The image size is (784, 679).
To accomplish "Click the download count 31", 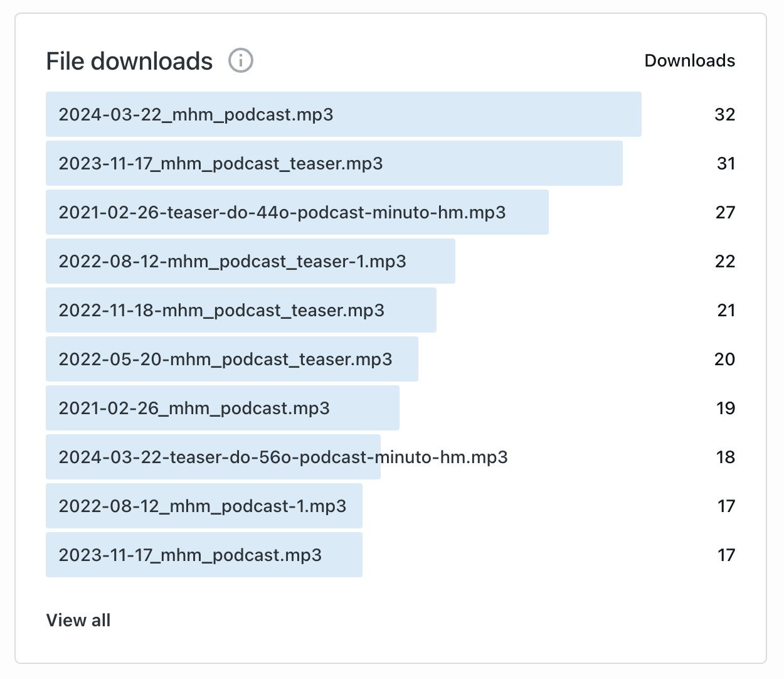I will 726,164.
